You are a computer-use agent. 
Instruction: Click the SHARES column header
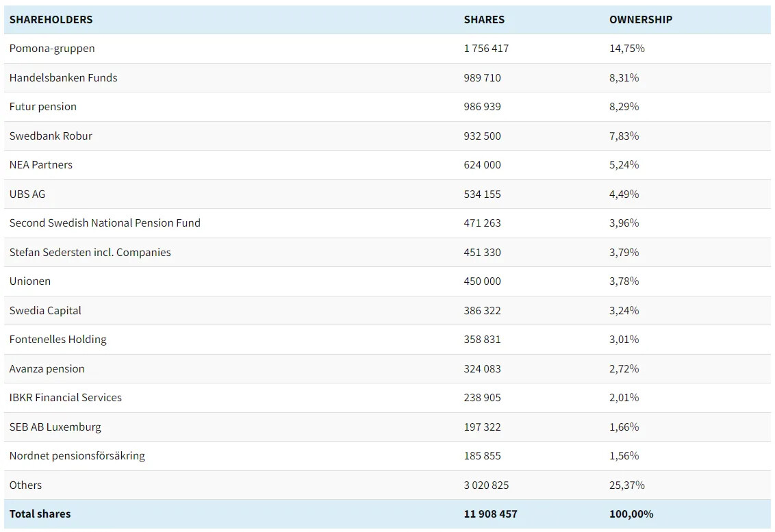coord(484,20)
